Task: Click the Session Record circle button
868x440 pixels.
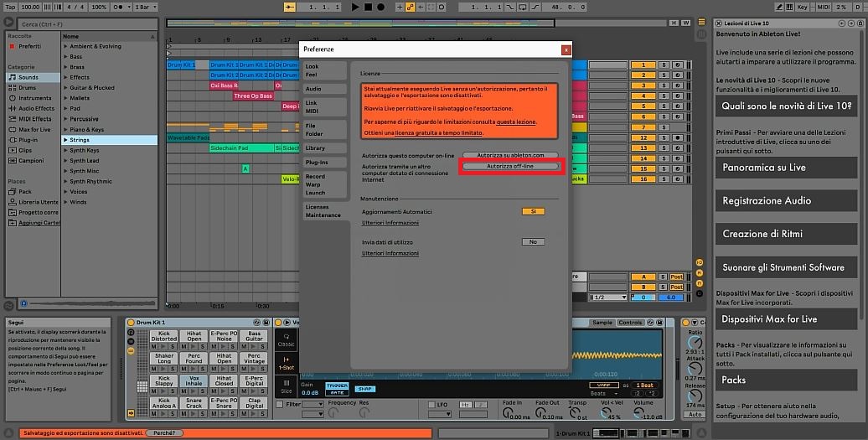Action: click(x=442, y=8)
